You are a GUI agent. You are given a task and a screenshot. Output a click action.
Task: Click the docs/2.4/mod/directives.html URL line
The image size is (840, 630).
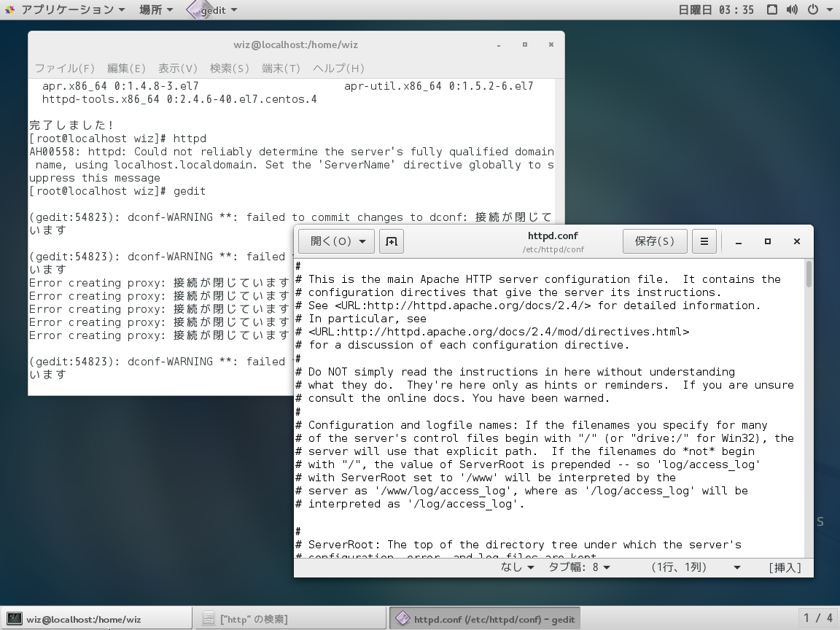click(x=492, y=332)
